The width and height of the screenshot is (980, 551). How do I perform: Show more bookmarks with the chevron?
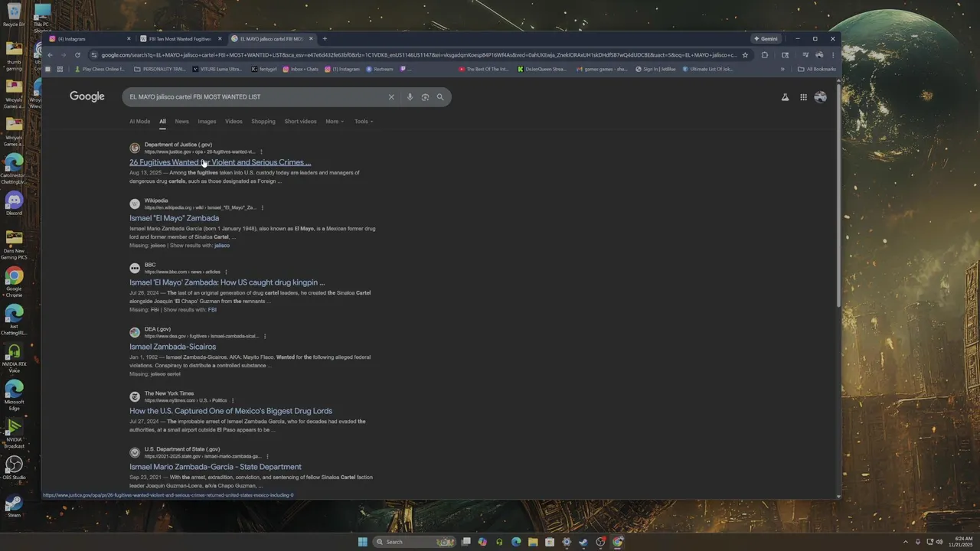click(782, 69)
